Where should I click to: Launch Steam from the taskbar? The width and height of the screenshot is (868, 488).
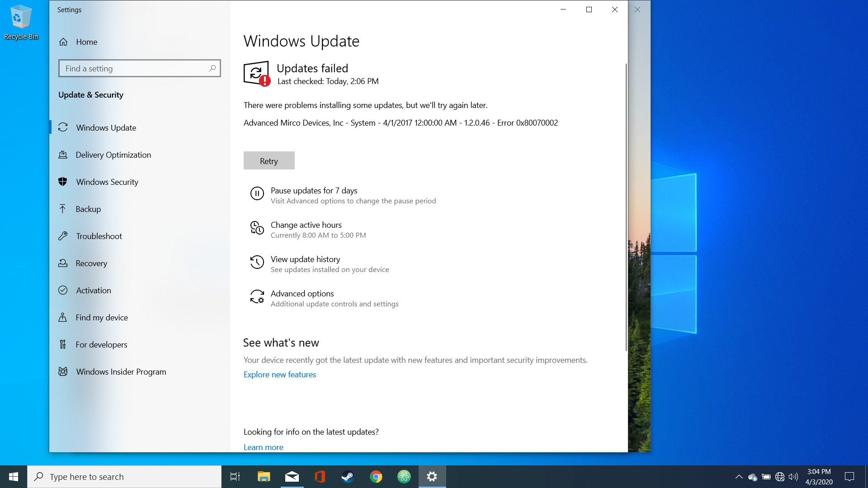click(348, 477)
